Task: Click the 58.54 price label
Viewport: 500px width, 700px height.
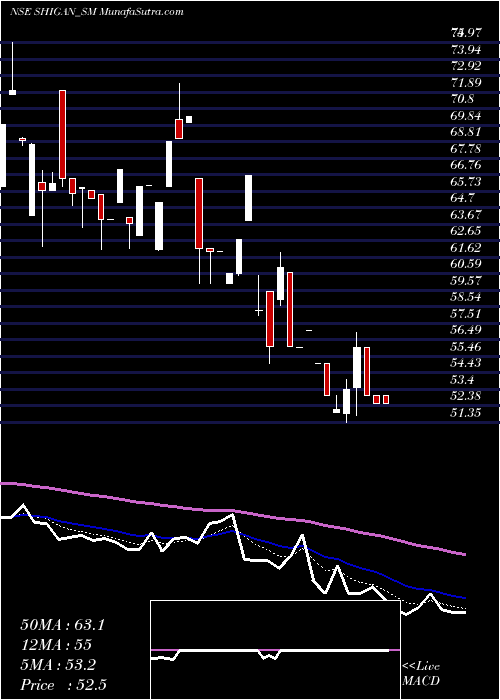Action: coord(466,297)
